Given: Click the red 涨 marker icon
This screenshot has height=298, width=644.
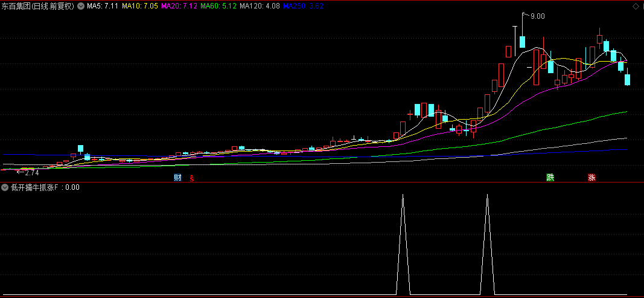Looking at the screenshot, I should coord(591,178).
